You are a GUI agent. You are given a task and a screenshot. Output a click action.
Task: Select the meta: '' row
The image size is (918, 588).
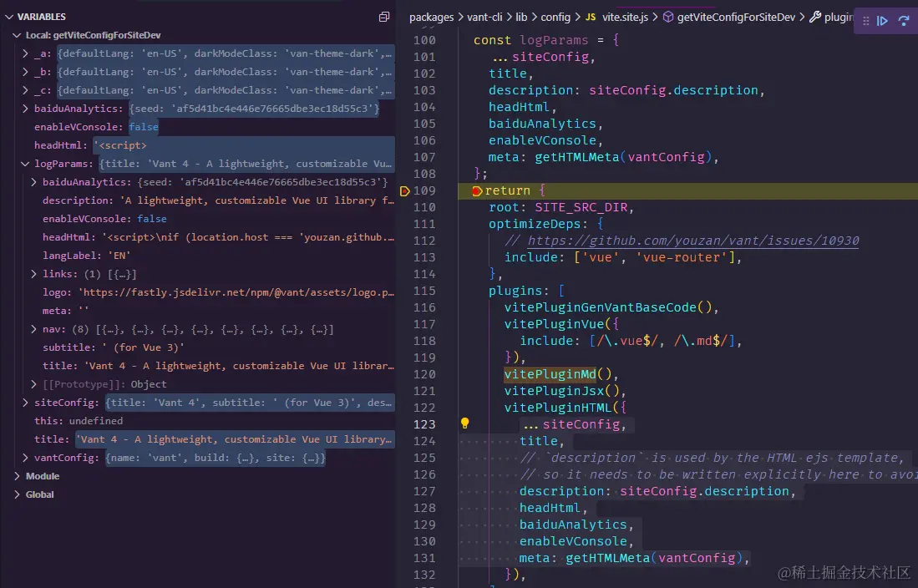pyautogui.click(x=197, y=311)
